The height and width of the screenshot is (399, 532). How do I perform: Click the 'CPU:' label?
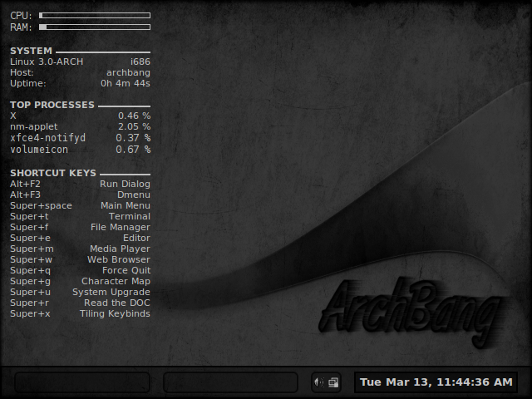tap(21, 16)
